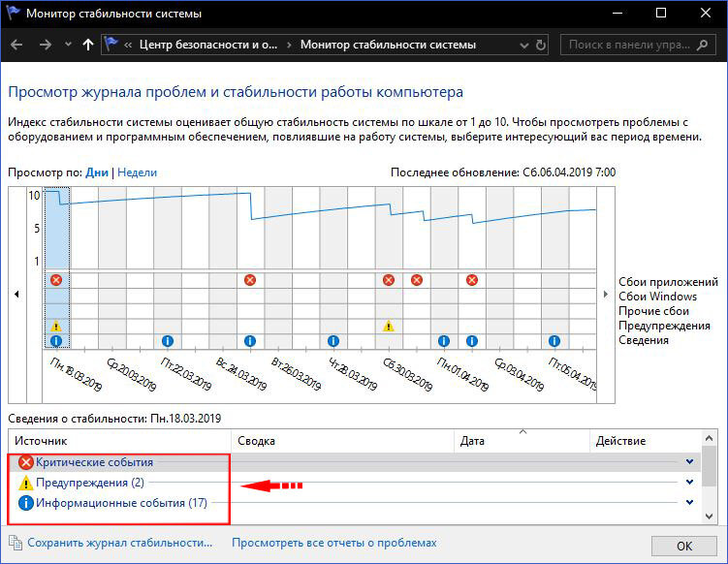Click the list vertical scrollbar thumb
728x564 pixels.
pyautogui.click(x=709, y=466)
